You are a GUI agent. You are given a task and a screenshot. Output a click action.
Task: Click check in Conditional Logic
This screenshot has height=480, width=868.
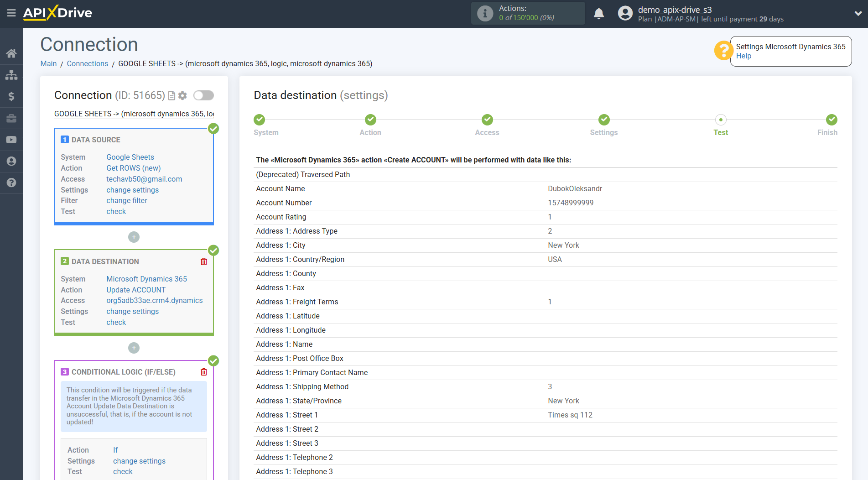point(123,471)
